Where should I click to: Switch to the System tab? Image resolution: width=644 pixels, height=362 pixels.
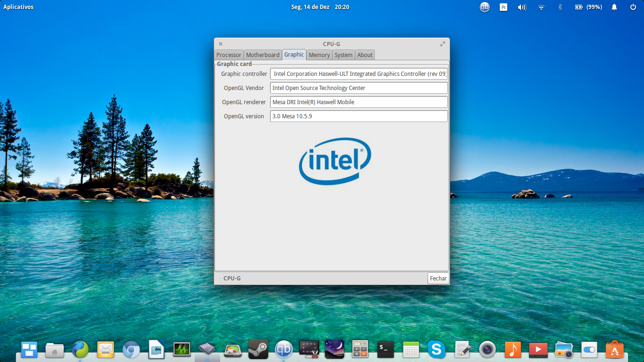(x=343, y=55)
